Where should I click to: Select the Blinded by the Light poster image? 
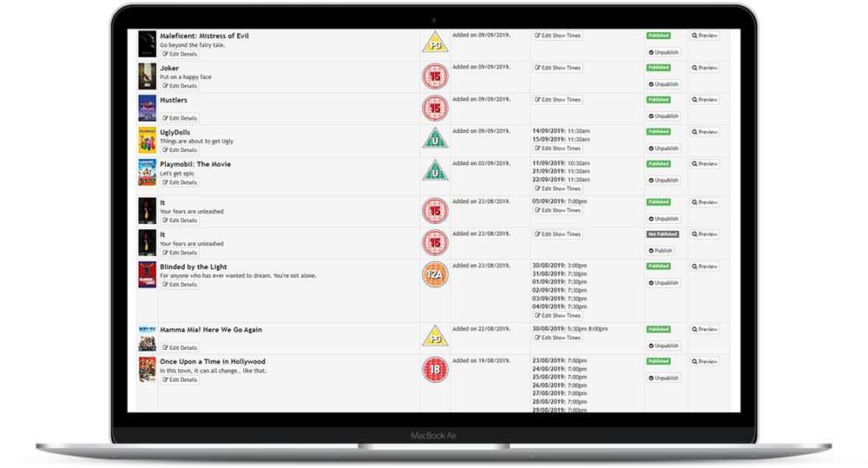click(147, 274)
